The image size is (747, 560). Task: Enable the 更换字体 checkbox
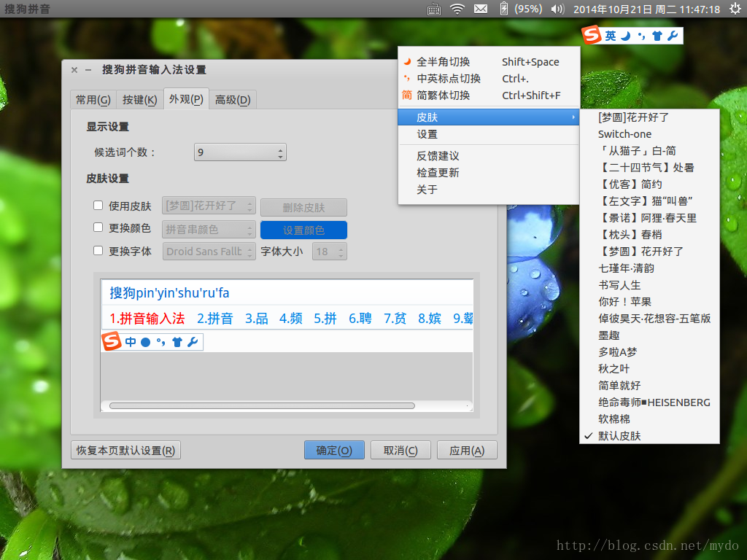pyautogui.click(x=98, y=251)
